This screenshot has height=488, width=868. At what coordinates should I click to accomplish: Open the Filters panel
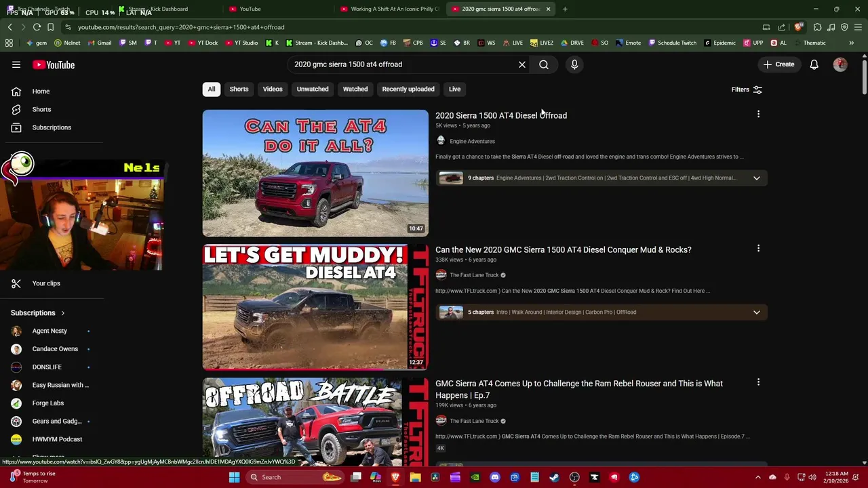pyautogui.click(x=747, y=89)
